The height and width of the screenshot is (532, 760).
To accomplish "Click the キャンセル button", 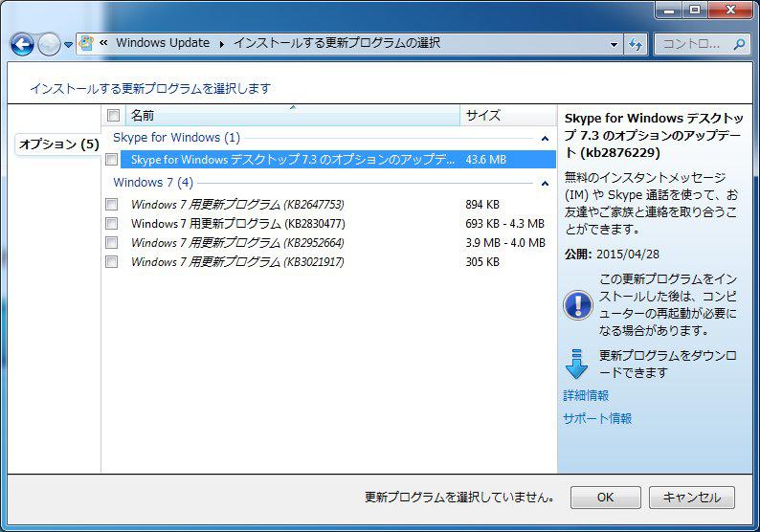I will coord(692,498).
